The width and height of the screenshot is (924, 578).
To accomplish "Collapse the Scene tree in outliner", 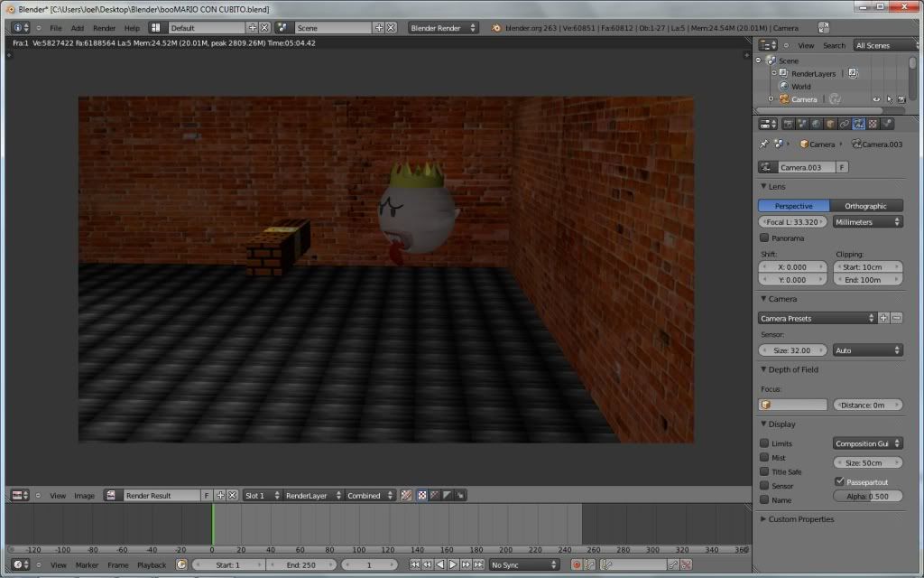I will [758, 61].
